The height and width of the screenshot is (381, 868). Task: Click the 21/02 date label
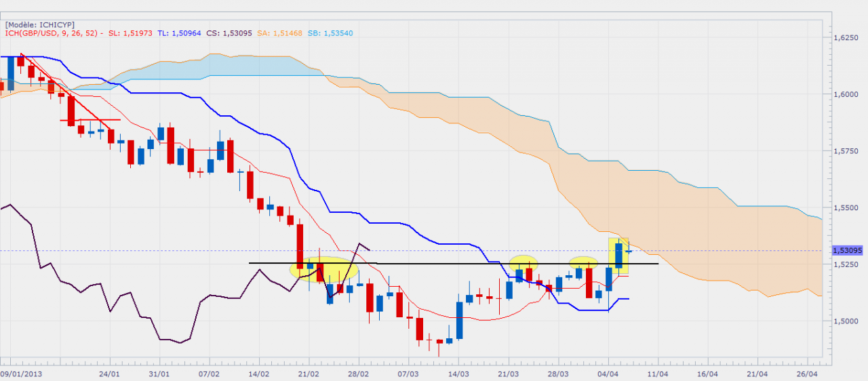(x=309, y=374)
